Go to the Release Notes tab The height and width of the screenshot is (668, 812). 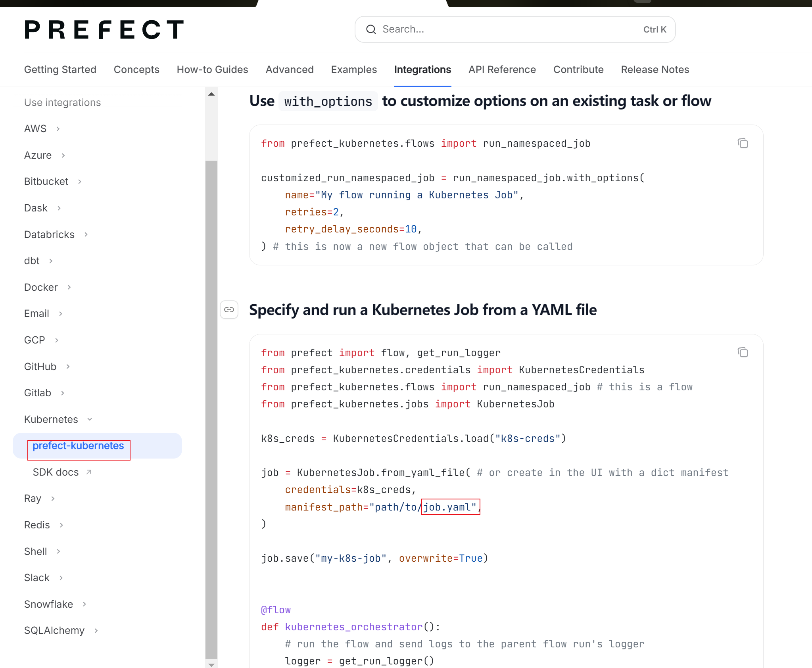(655, 69)
